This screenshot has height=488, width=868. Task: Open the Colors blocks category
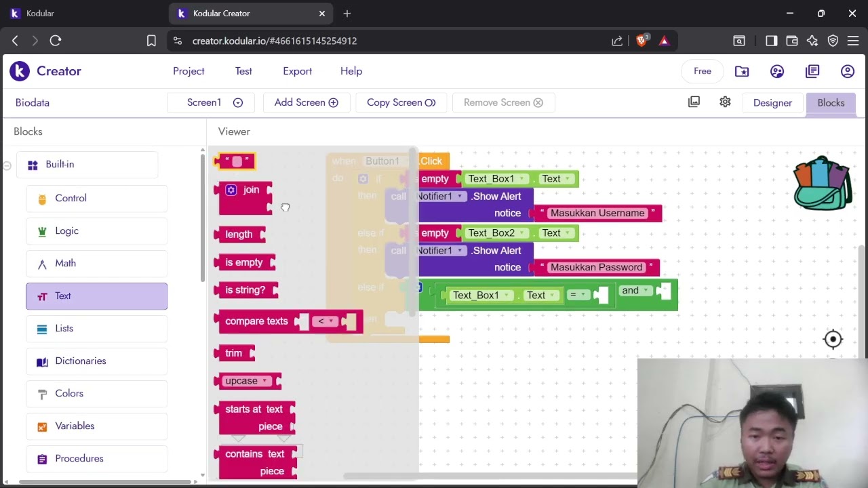96,394
